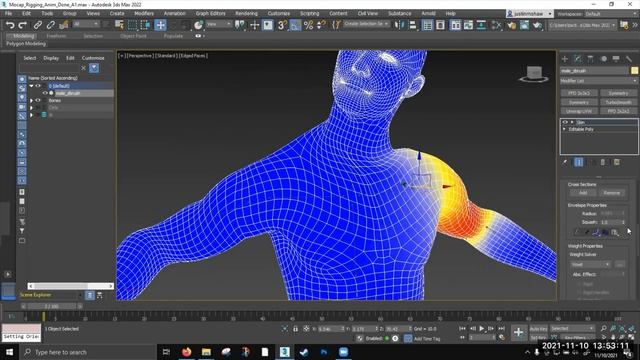640x360 pixels.
Task: Open the Utilities hammer tab in Command Panel
Action: 629,59
